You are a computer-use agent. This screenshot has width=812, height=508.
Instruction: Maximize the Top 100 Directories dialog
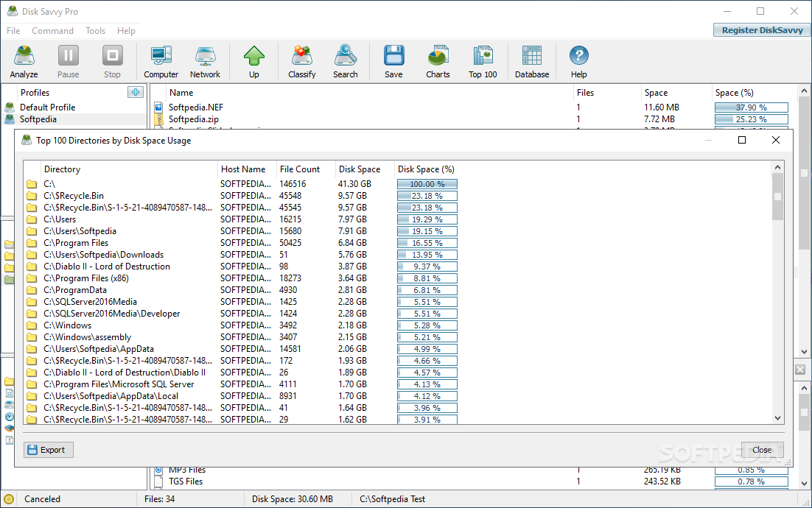pyautogui.click(x=741, y=140)
